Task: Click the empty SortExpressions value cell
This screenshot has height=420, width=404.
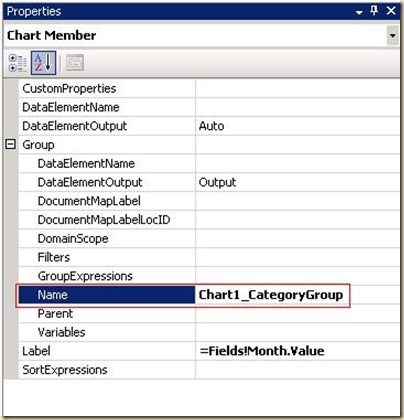Action: 297,370
